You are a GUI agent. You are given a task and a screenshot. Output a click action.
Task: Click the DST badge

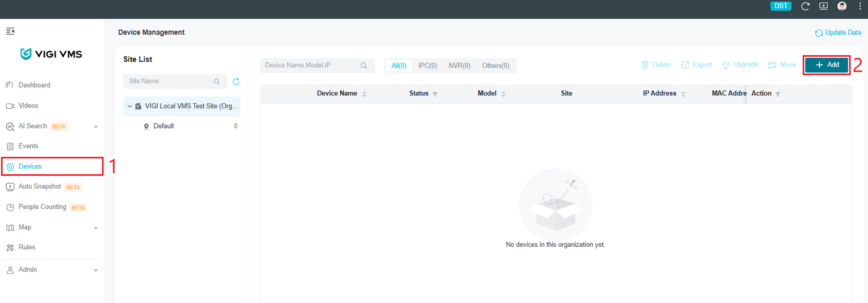click(781, 6)
